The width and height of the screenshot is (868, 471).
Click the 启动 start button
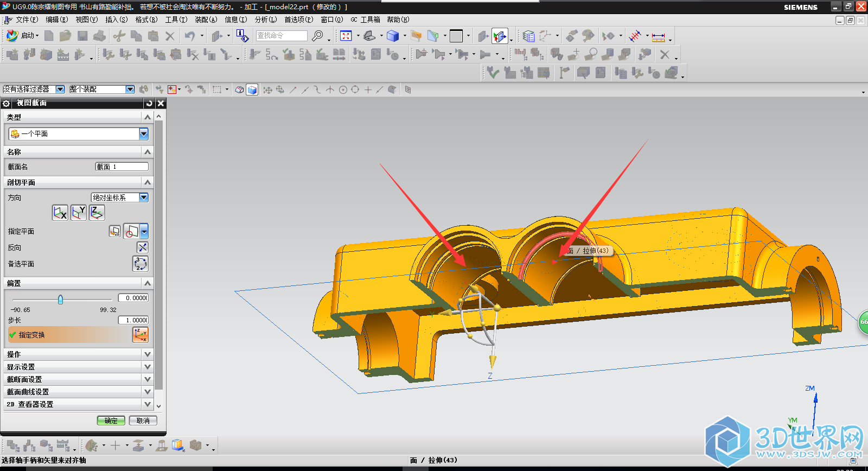(x=22, y=36)
